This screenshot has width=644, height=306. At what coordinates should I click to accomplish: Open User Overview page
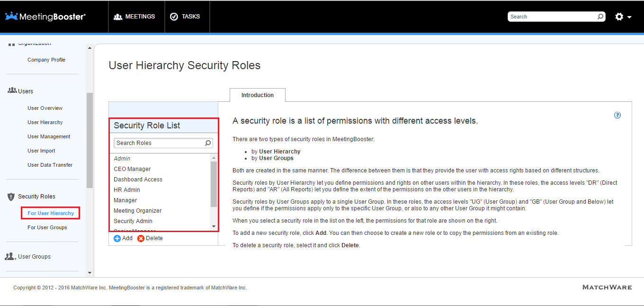click(45, 108)
